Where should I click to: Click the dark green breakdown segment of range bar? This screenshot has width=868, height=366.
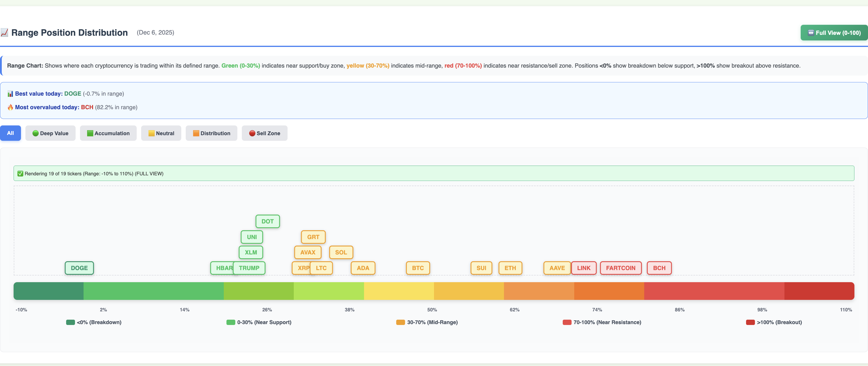pyautogui.click(x=48, y=291)
